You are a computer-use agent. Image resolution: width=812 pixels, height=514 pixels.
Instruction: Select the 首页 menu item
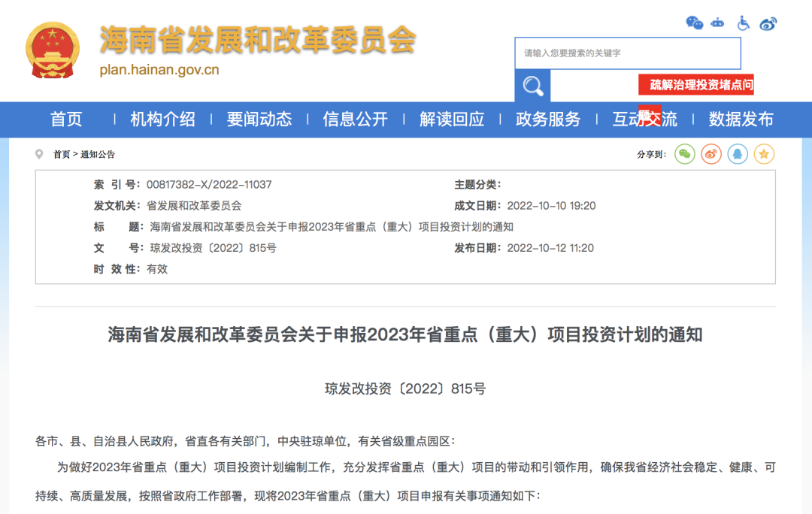point(66,119)
